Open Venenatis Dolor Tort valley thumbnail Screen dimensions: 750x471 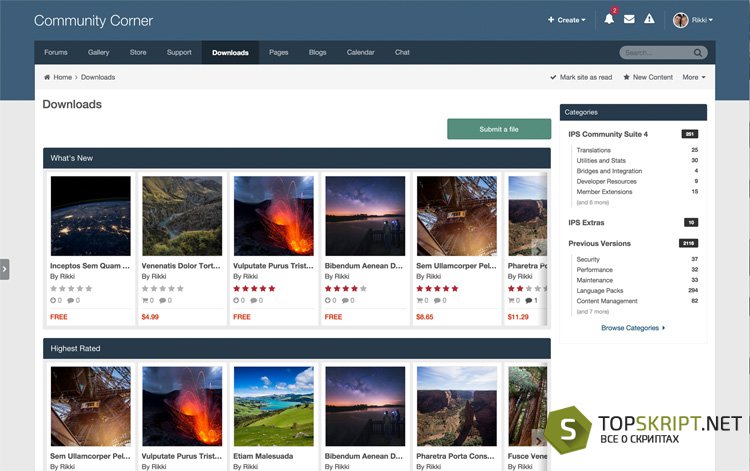[x=182, y=216]
